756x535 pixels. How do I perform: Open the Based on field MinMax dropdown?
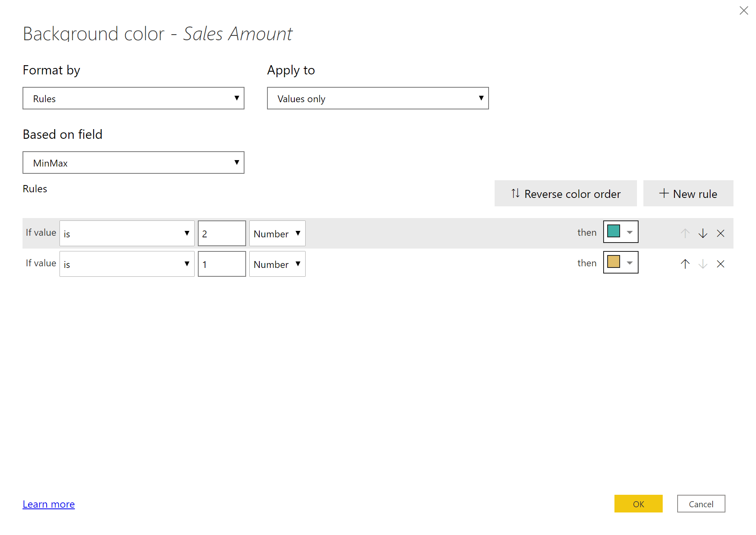click(x=134, y=163)
